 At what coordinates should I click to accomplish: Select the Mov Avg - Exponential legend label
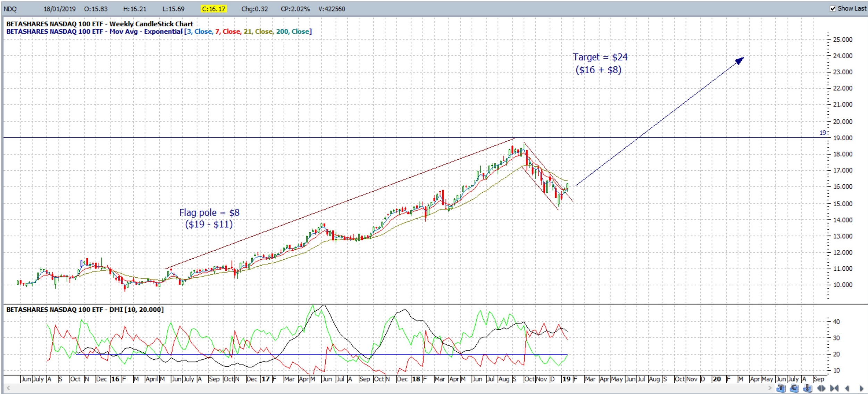(x=146, y=32)
